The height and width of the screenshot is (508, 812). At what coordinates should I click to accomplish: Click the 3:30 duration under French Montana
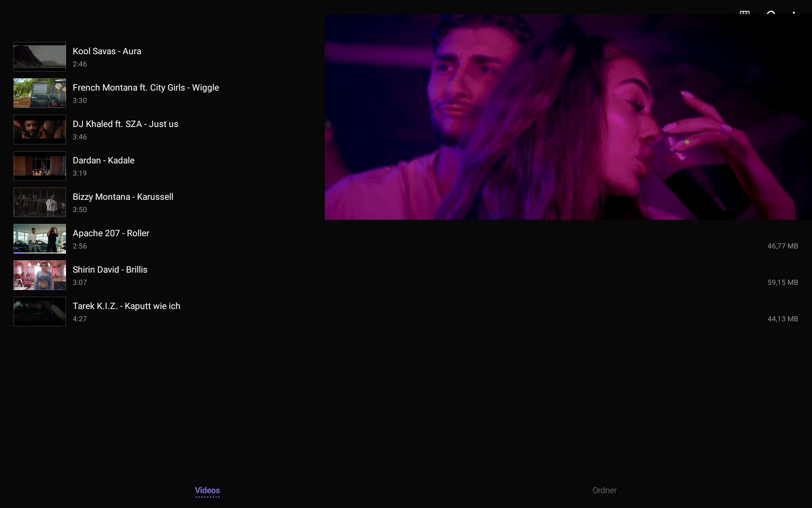click(x=80, y=100)
